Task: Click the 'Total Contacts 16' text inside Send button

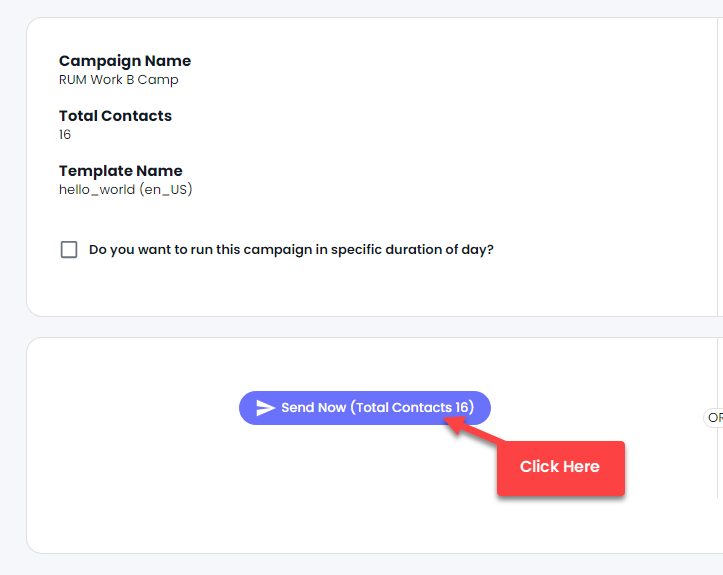Action: (x=412, y=408)
